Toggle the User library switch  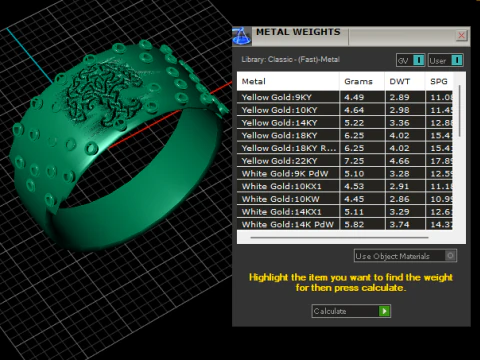446,60
